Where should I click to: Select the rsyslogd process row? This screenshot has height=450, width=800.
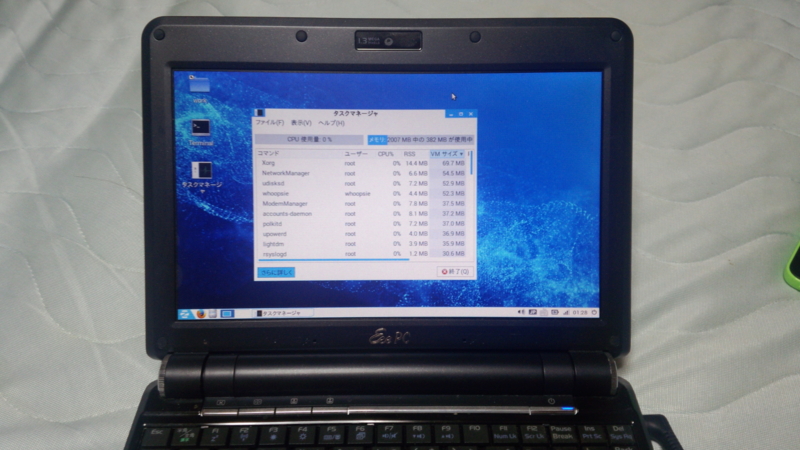point(361,254)
